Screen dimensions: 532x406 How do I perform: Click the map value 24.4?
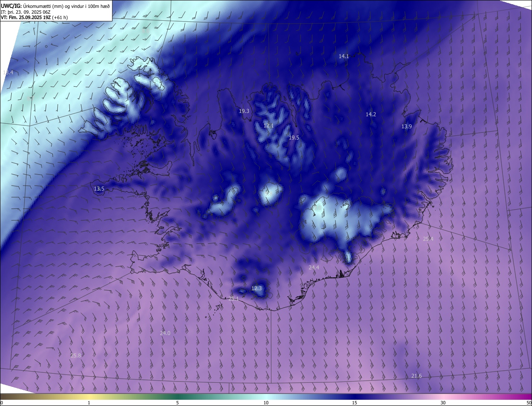point(314,267)
